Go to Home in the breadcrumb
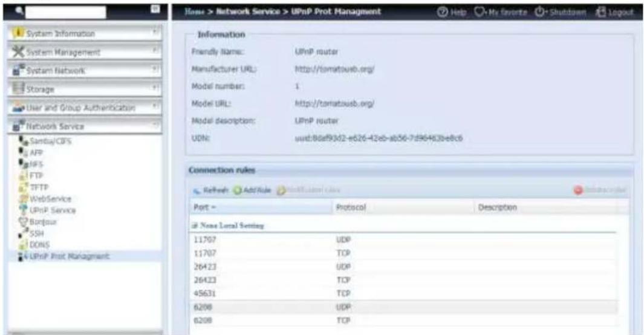This screenshot has width=644, height=335. 195,12
